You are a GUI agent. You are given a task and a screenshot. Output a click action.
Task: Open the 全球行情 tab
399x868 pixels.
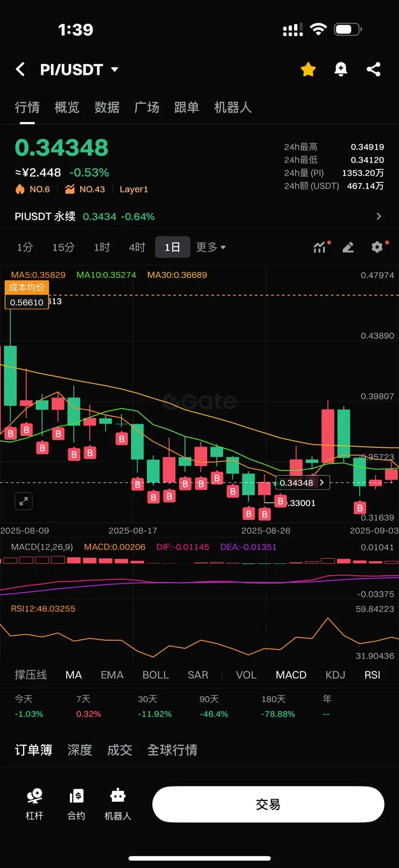click(x=172, y=750)
